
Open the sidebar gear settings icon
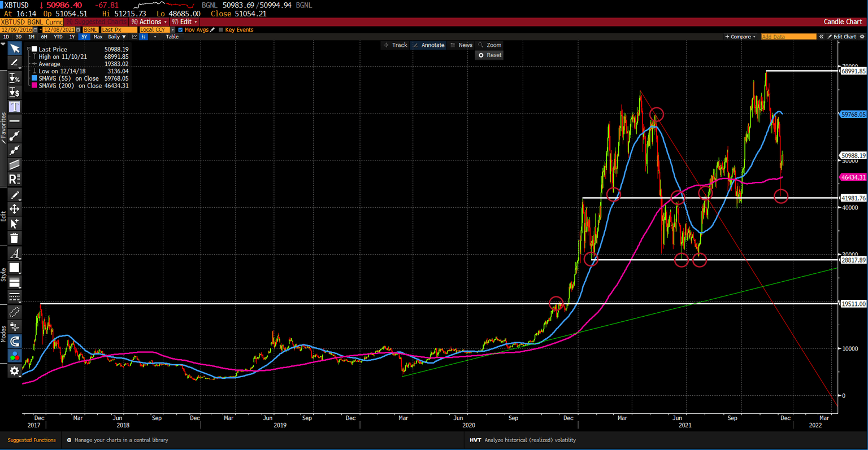(x=15, y=370)
